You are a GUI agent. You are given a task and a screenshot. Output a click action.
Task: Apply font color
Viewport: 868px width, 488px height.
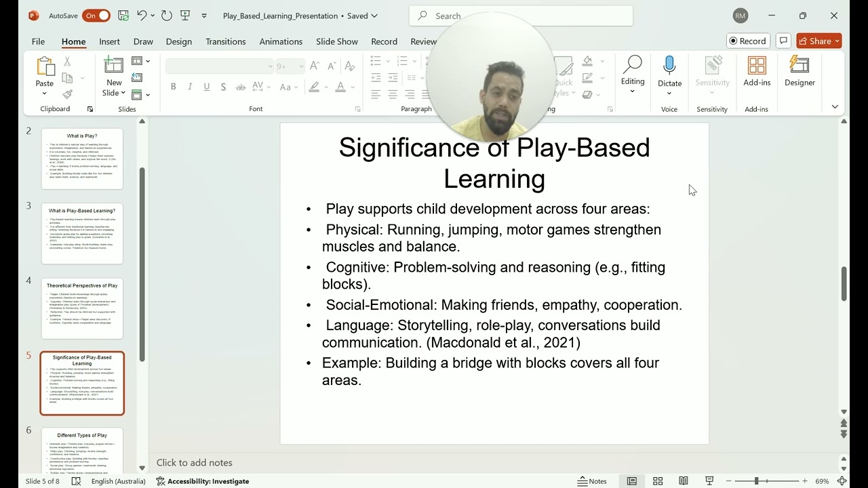[x=340, y=87]
